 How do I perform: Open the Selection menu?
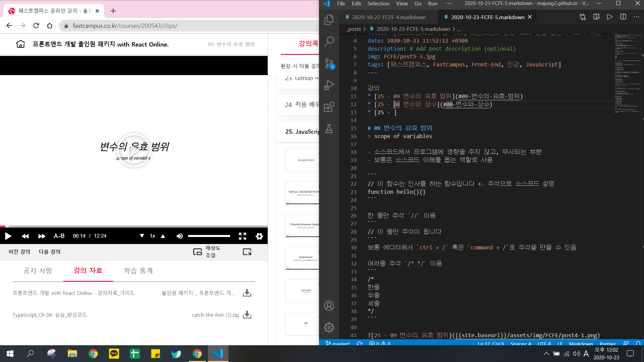[x=378, y=3]
